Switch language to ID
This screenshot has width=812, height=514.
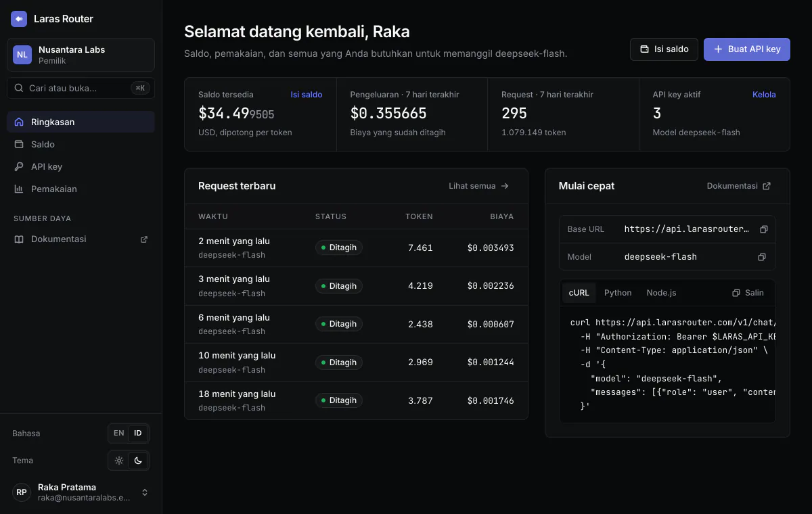point(138,433)
